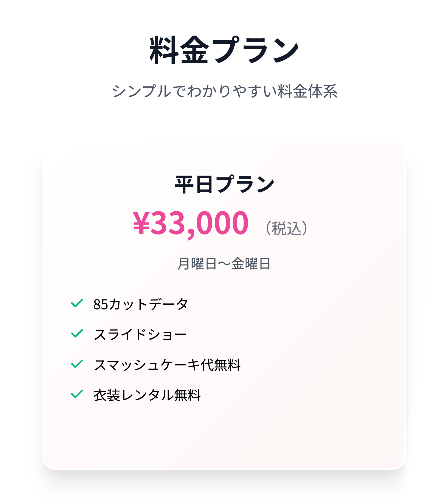Select the スマッシュケーキ代無料 feature text
Viewport: 448px width, 502px height.
(x=167, y=365)
